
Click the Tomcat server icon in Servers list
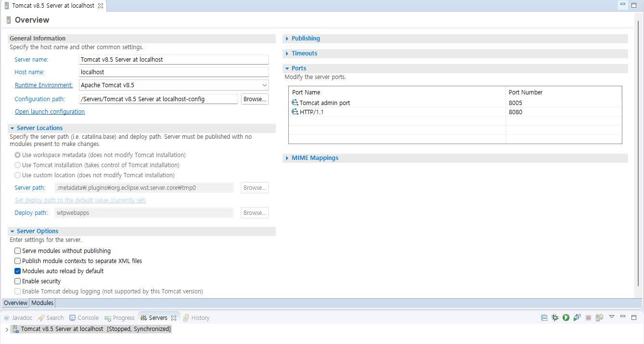tap(15, 329)
